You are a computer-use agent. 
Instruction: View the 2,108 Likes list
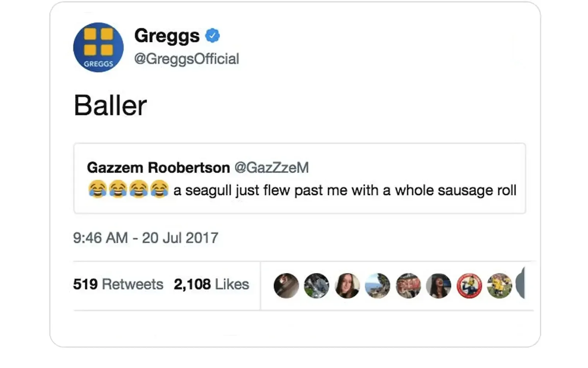pos(211,284)
